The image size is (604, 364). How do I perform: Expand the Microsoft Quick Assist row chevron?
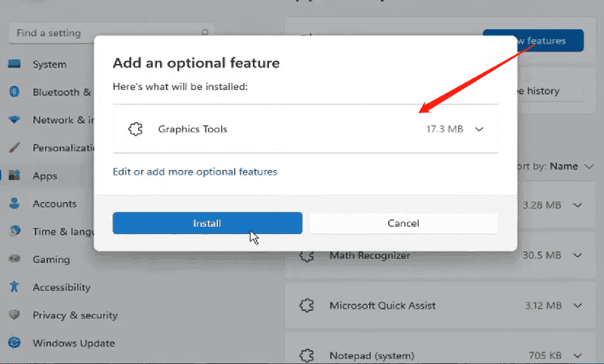pyautogui.click(x=577, y=305)
